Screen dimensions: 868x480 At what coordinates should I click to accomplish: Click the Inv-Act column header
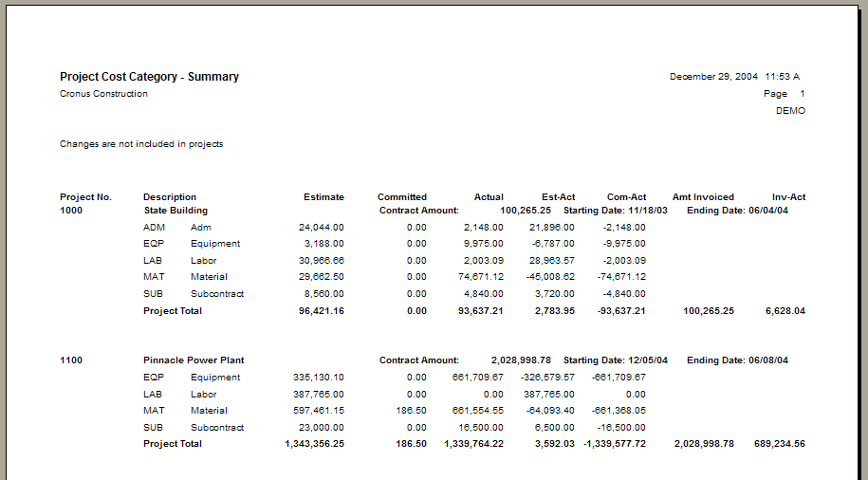point(788,197)
